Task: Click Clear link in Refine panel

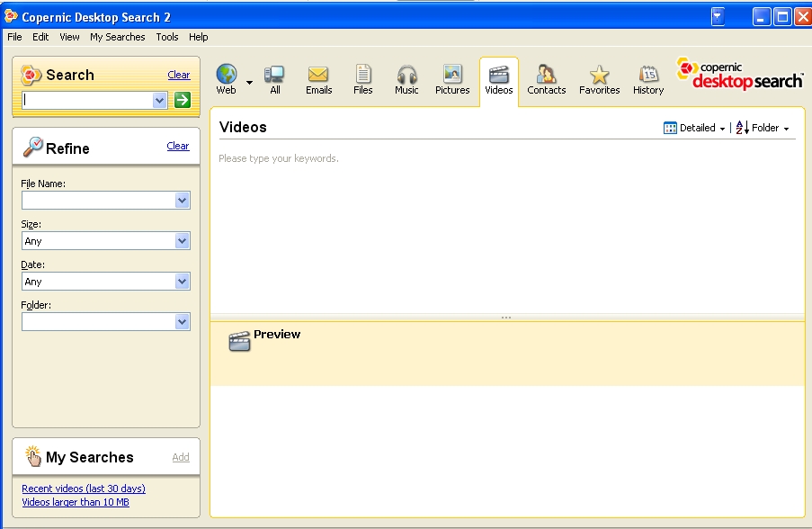Action: tap(178, 146)
